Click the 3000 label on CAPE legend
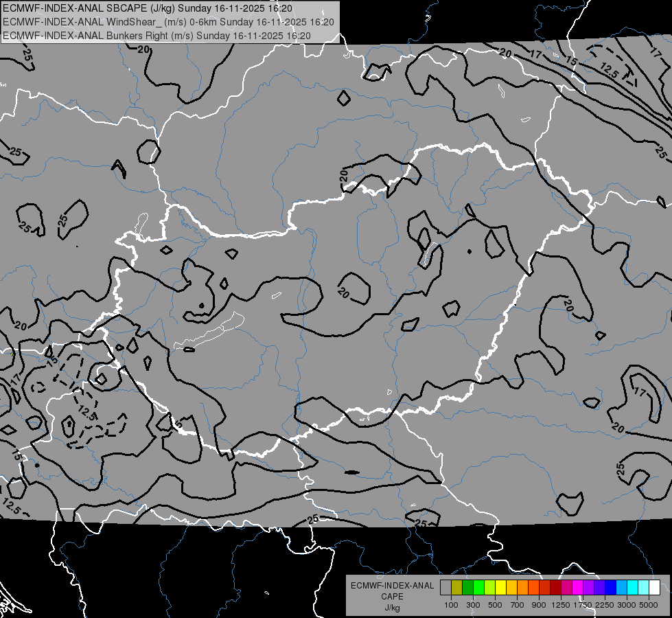 click(x=627, y=605)
